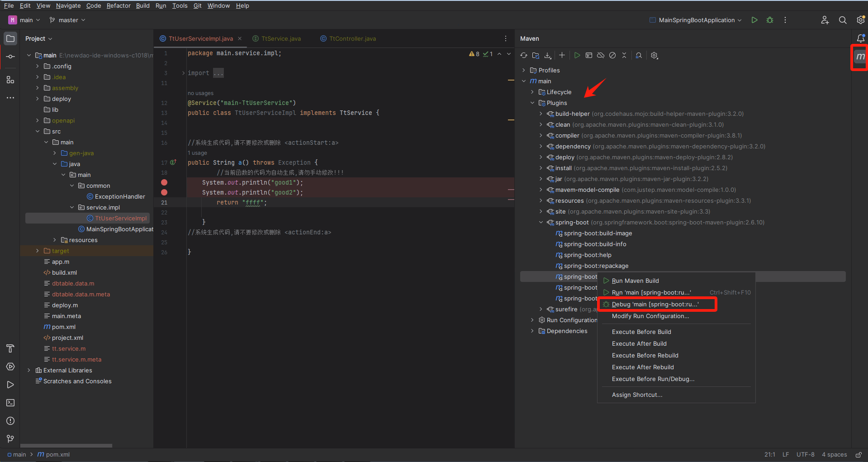Expand folded import block
Viewport: 868px width, 462px height.
[184, 73]
